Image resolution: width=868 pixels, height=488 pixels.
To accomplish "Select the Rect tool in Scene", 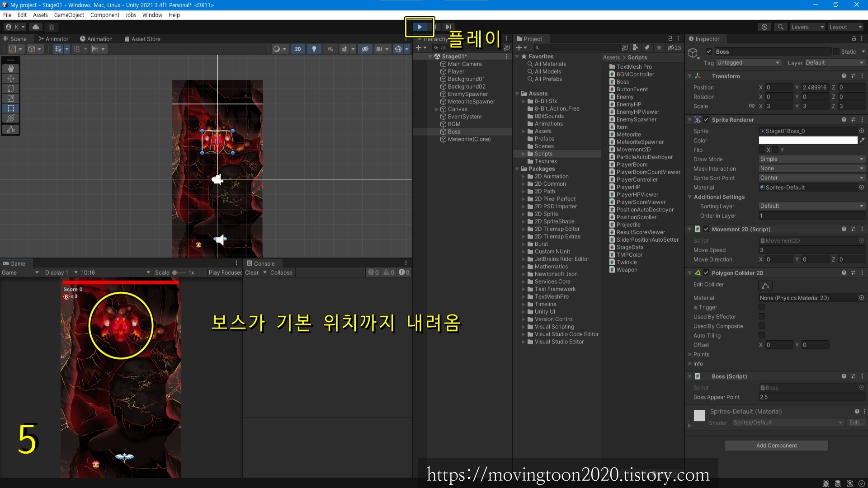I will tap(11, 108).
